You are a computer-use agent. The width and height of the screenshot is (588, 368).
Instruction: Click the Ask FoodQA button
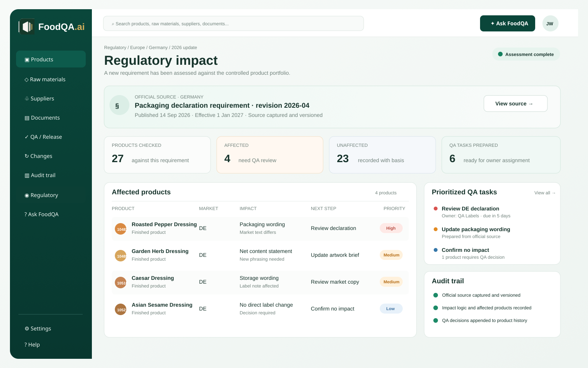pyautogui.click(x=508, y=23)
